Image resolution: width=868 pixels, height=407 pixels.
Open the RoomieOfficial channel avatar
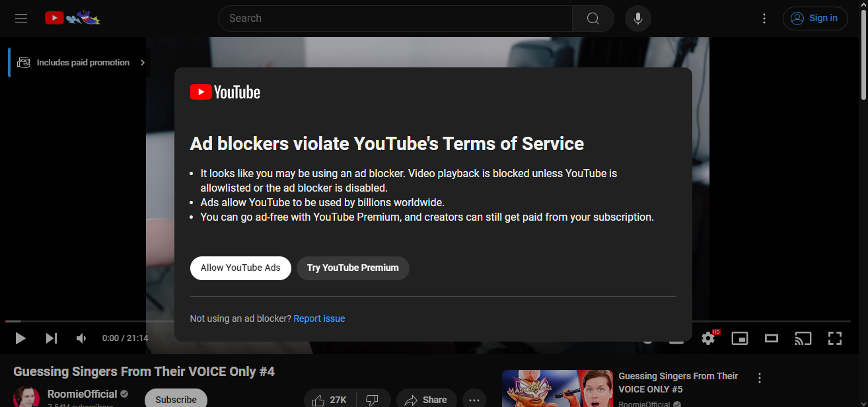pos(26,396)
